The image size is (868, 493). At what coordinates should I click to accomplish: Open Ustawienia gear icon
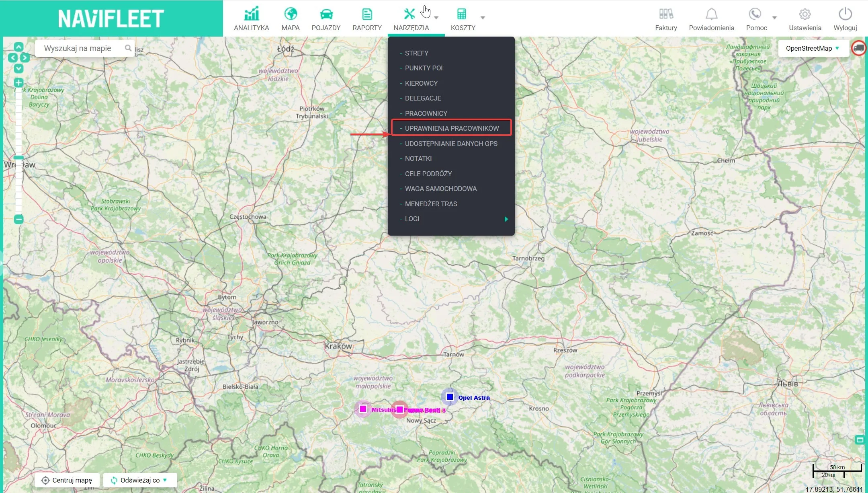pyautogui.click(x=805, y=14)
